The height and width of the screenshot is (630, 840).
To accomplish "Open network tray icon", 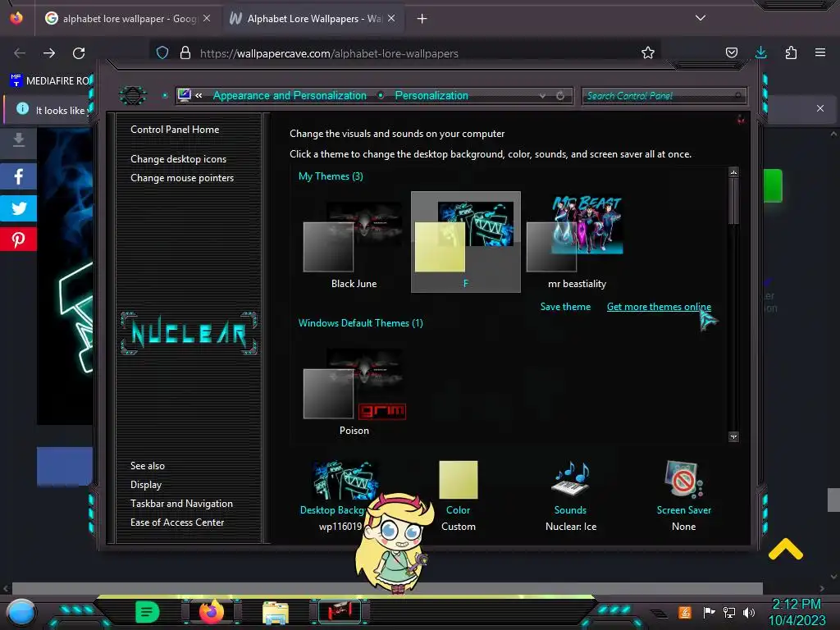I will point(728,612).
